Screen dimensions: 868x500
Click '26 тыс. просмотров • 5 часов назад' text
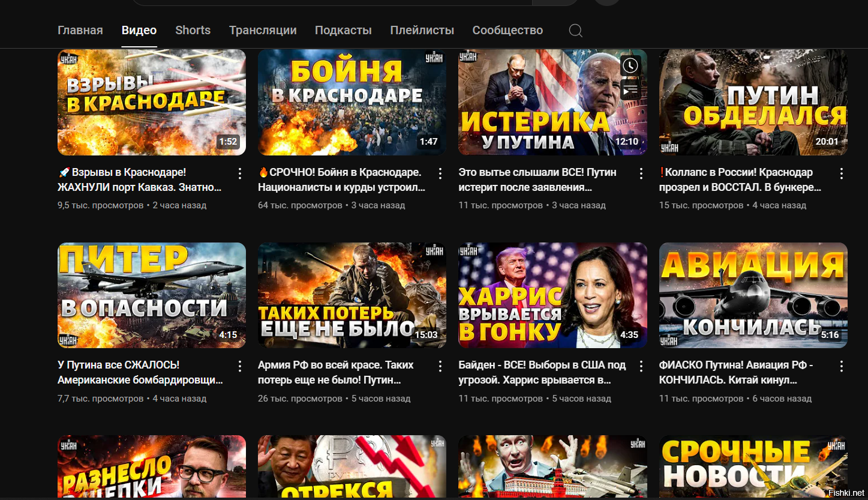[334, 399]
